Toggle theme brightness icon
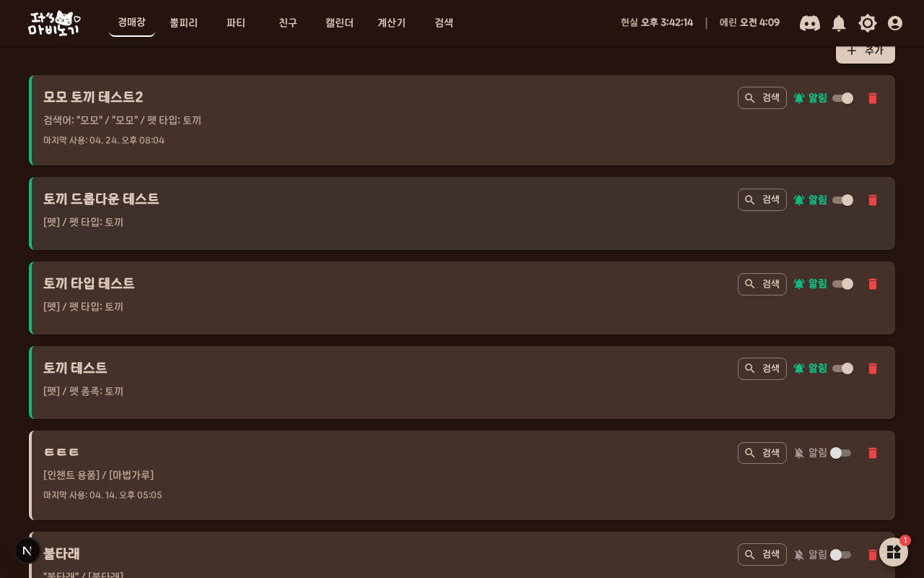 point(868,23)
